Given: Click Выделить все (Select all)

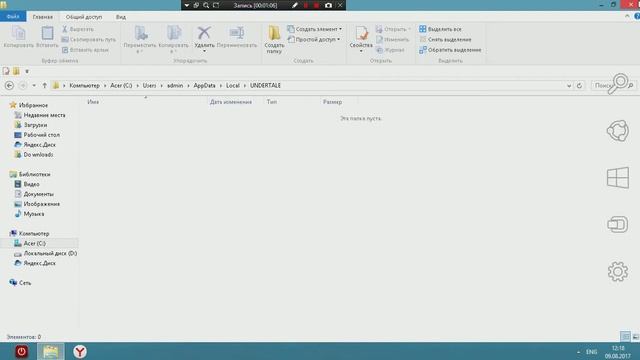Looking at the screenshot, I should click(x=440, y=29).
